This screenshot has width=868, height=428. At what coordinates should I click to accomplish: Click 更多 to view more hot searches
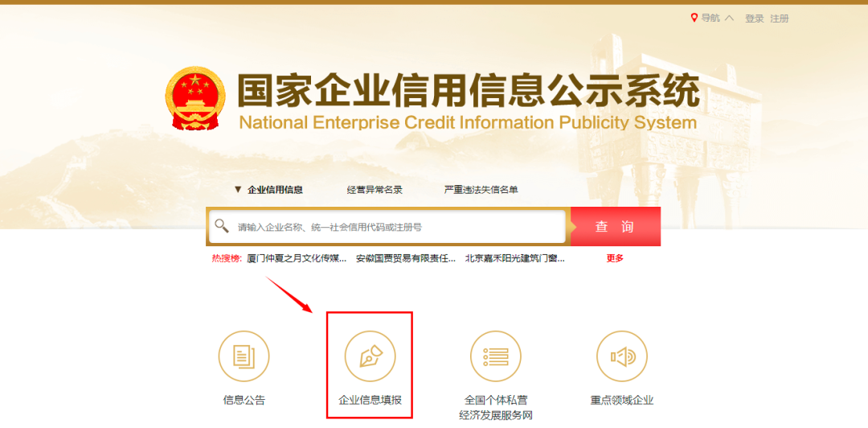pos(615,258)
